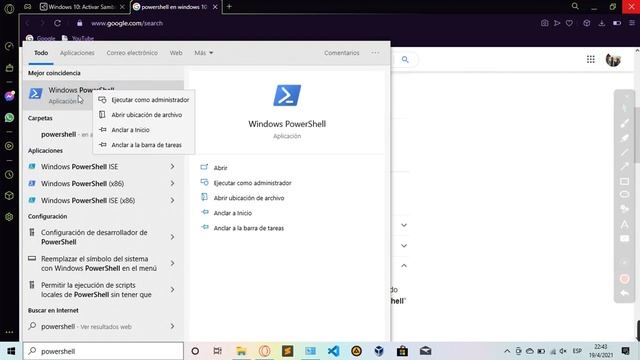The height and width of the screenshot is (360, 640).
Task: Select 'Ejecutar como administrador' in the context menu
Action: [x=144, y=100]
